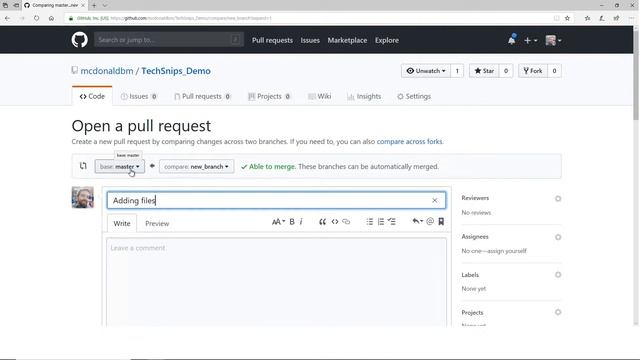Open the header text size dropdown
Viewport: 640px width, 360px height.
click(x=278, y=222)
